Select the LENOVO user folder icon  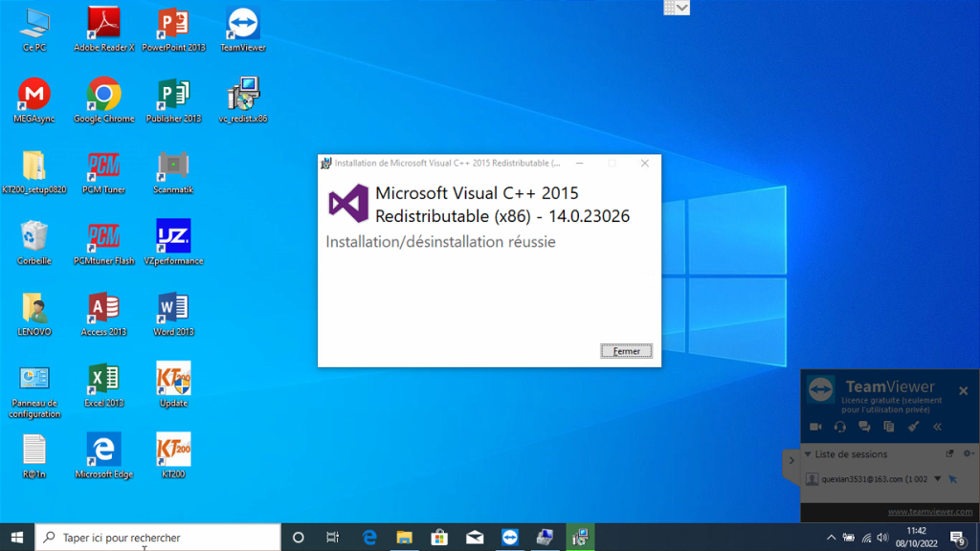pyautogui.click(x=34, y=314)
